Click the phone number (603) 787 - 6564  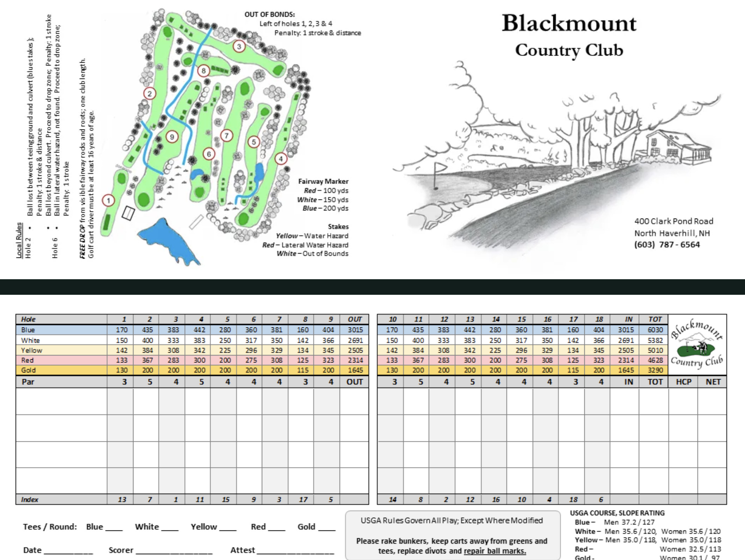(667, 245)
